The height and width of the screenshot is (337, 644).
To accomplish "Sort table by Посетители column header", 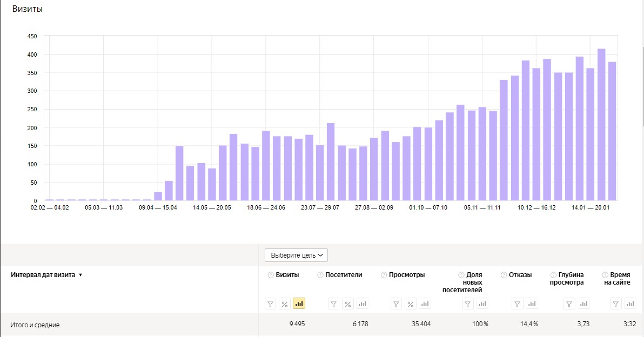I will [x=344, y=275].
